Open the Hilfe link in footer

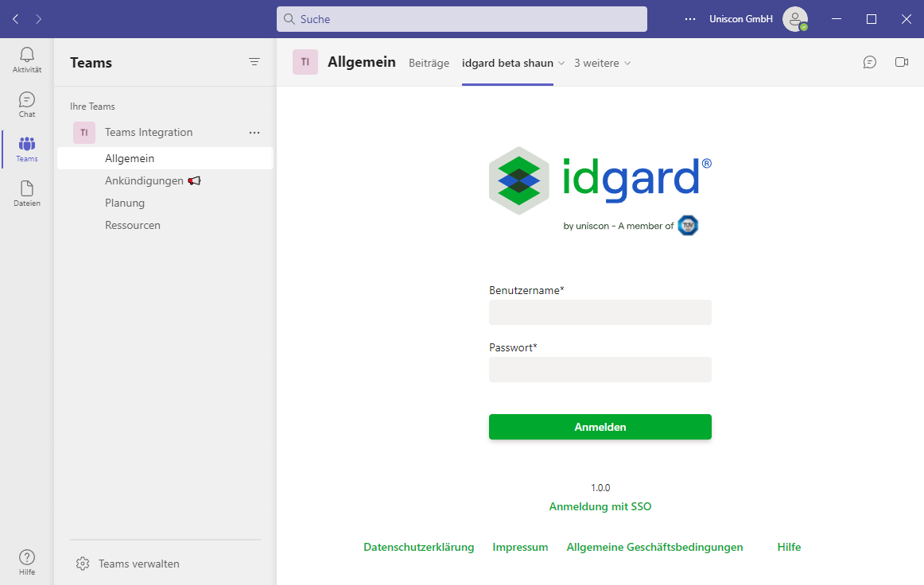[x=789, y=548]
